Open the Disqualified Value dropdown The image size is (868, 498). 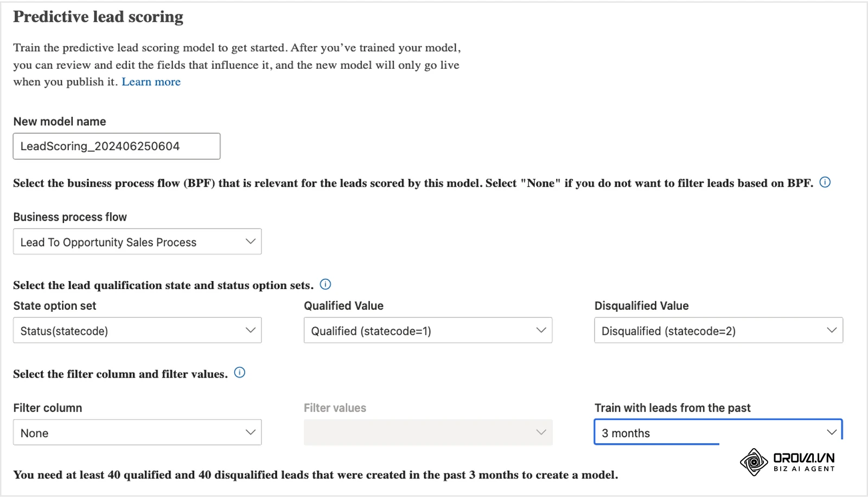point(719,330)
